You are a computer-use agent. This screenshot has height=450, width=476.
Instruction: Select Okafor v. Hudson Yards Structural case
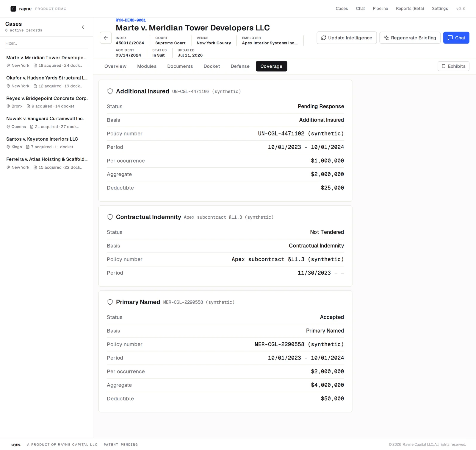point(47,82)
